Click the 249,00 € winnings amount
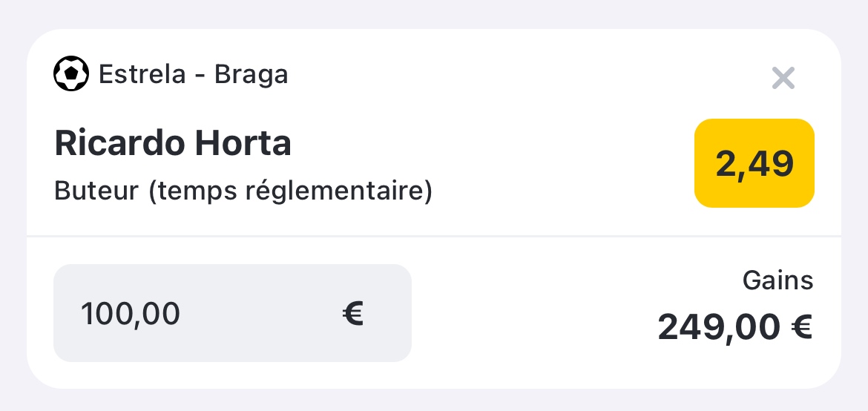The height and width of the screenshot is (411, 868). [x=735, y=327]
